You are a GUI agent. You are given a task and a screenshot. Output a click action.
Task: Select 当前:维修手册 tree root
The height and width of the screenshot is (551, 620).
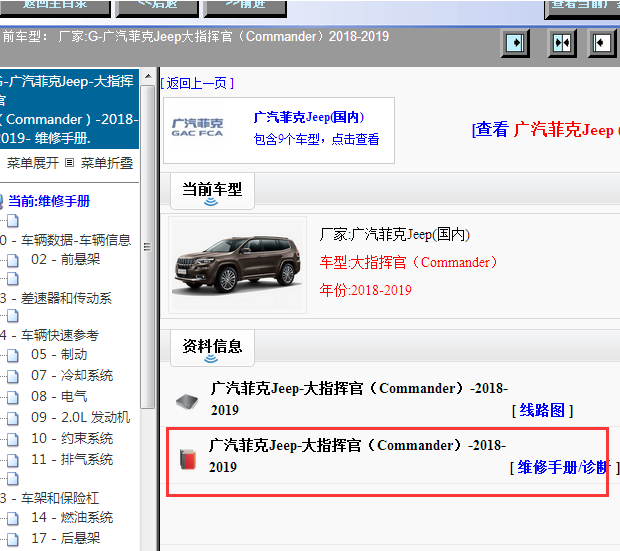49,201
